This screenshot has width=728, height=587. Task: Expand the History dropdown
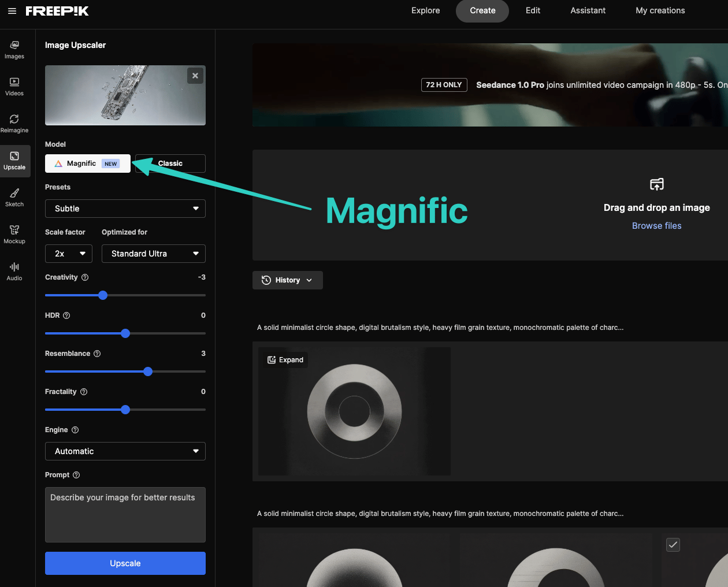click(288, 280)
